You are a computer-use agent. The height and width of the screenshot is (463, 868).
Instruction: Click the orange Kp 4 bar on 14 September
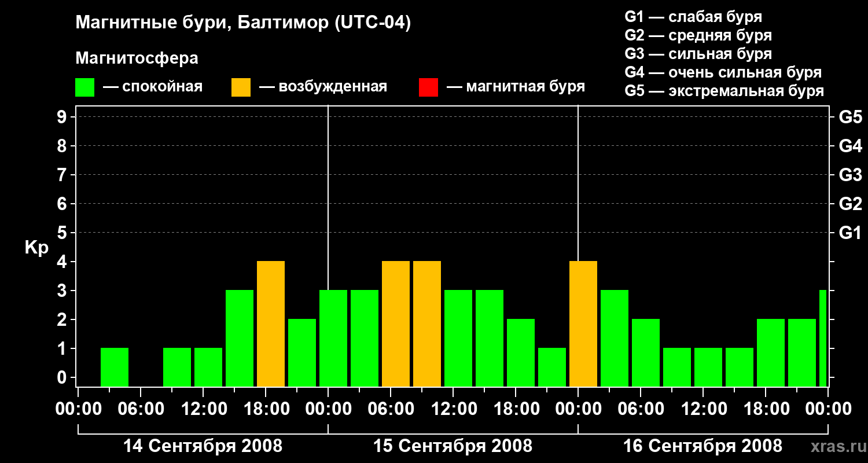click(x=271, y=324)
